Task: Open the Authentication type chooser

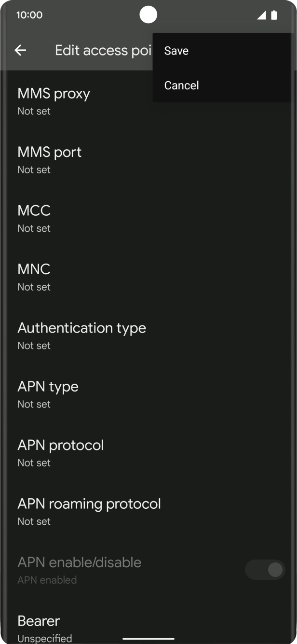Action: (82, 336)
